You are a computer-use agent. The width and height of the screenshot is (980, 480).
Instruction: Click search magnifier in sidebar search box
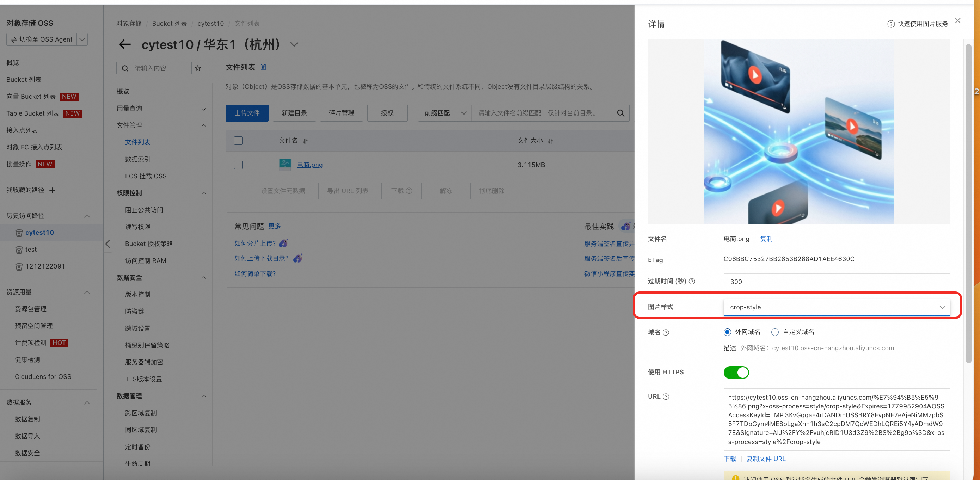click(125, 68)
